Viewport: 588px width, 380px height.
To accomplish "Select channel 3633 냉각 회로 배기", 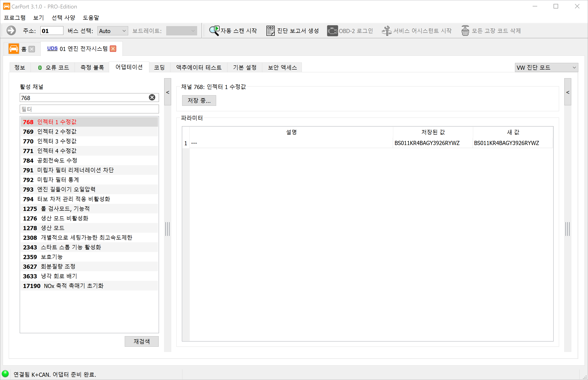I will [x=89, y=276].
